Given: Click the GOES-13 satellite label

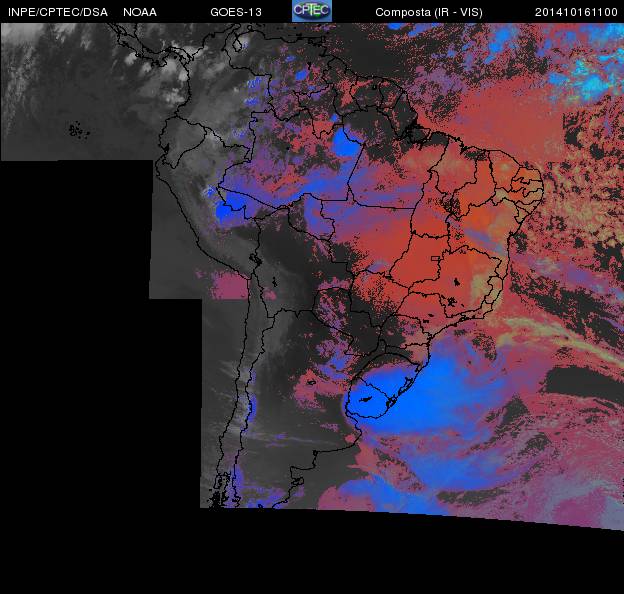Looking at the screenshot, I should 236,12.
